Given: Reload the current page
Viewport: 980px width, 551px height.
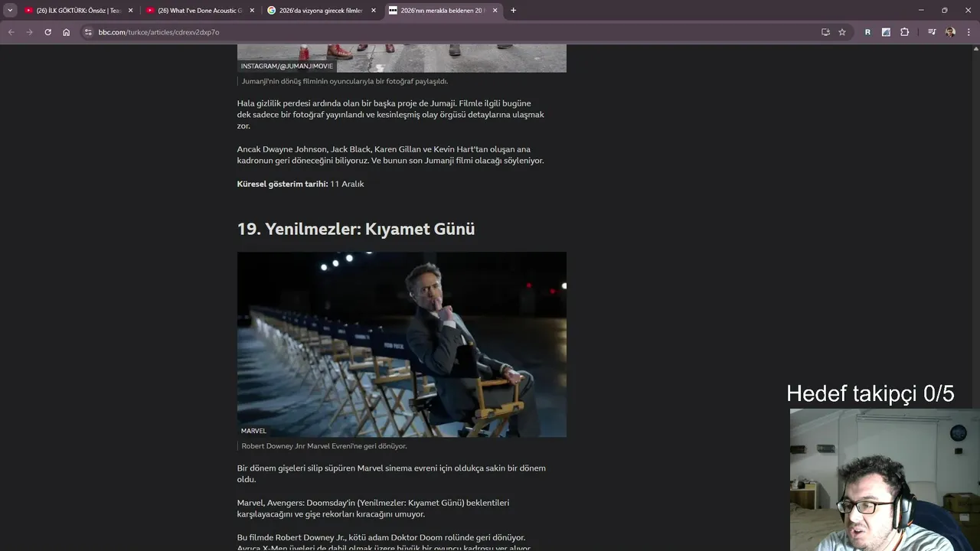Looking at the screenshot, I should 47,32.
